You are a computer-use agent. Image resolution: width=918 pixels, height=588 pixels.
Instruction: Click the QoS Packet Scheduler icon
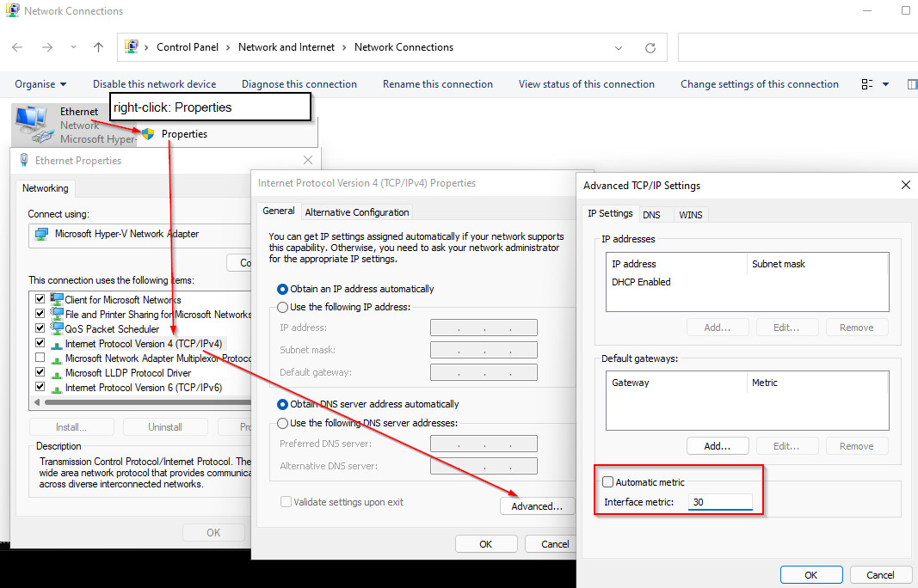[57, 329]
